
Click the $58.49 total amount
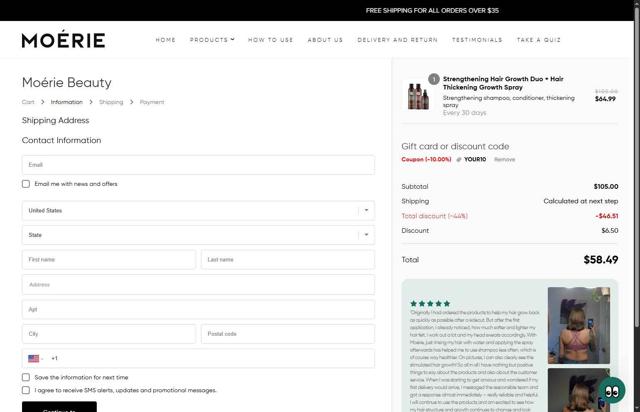(601, 260)
